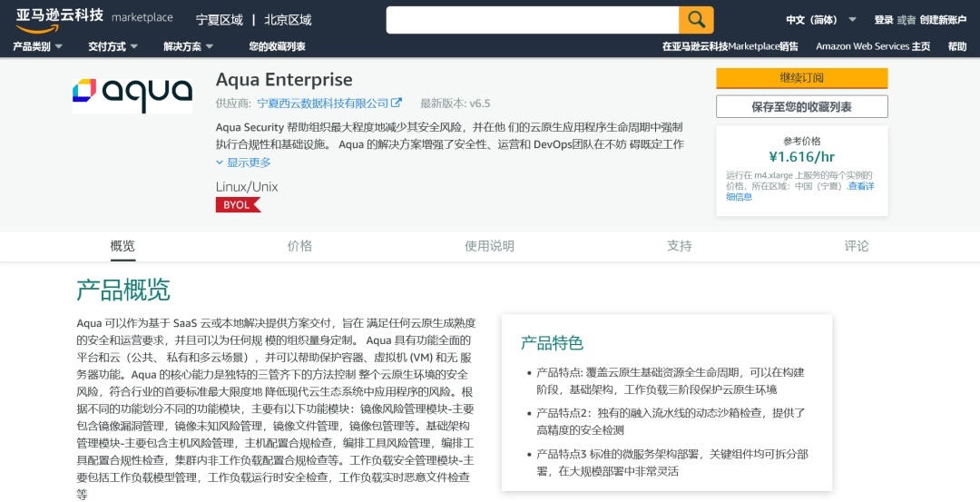
Task: Click the 继续订阅 button
Action: (x=802, y=78)
